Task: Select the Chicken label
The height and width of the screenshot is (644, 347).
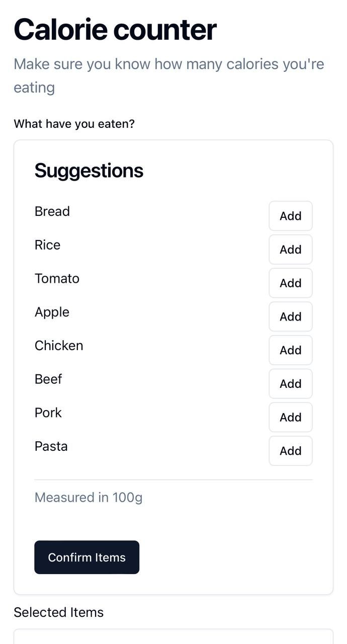Action: tap(59, 346)
